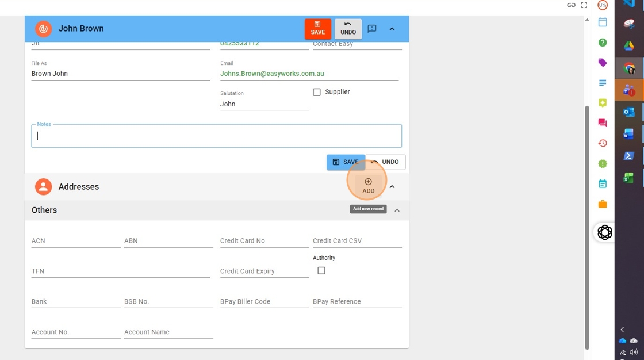Collapse the John Brown header panel
Screen dimensions: 644x360
click(392, 29)
